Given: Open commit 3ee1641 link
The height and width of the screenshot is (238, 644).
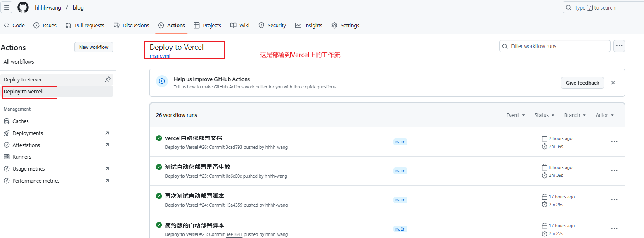Looking at the screenshot, I should [x=234, y=234].
